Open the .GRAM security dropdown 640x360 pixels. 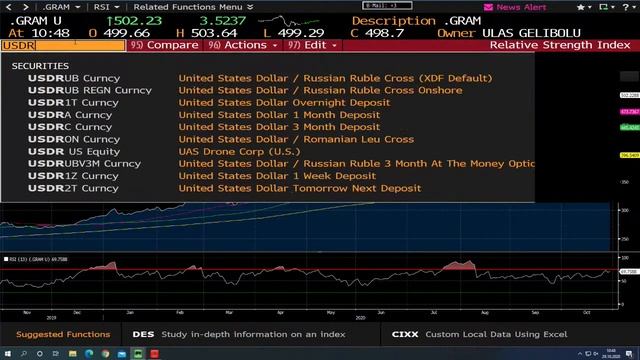(x=61, y=7)
